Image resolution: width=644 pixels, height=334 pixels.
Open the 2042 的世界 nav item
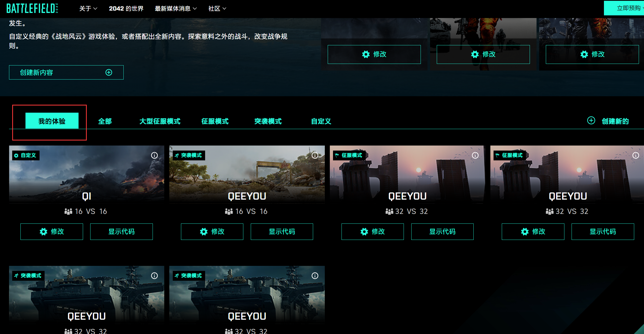(126, 8)
